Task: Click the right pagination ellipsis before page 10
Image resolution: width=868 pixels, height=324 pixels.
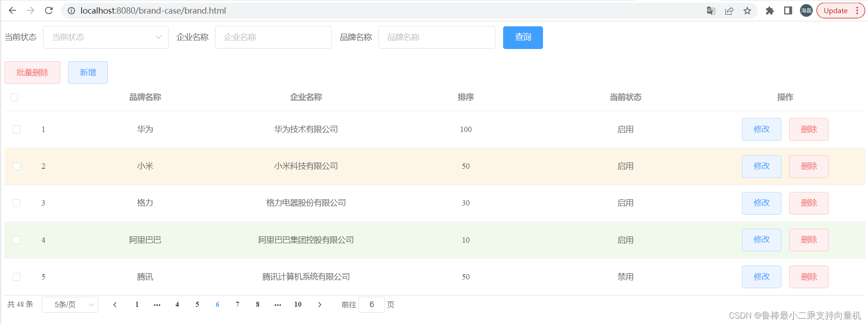Action: [x=278, y=304]
